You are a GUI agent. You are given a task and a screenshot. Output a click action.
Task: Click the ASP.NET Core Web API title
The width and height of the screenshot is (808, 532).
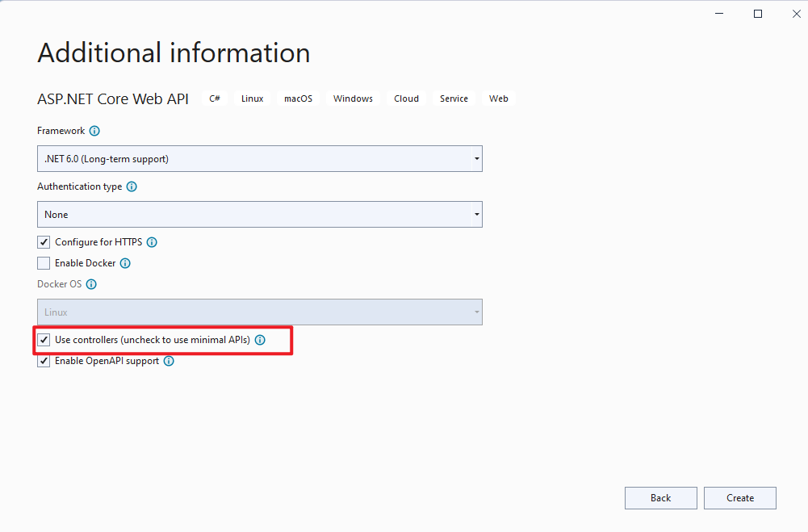pos(113,99)
